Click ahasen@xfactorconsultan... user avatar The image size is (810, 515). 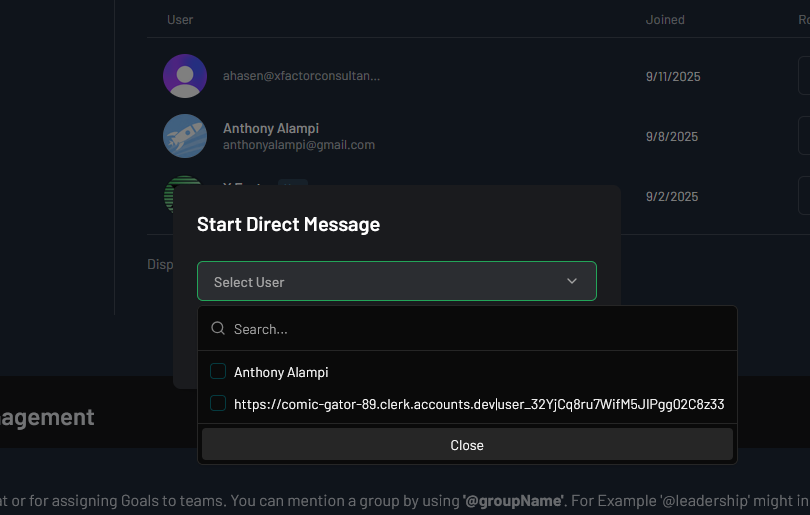(185, 76)
